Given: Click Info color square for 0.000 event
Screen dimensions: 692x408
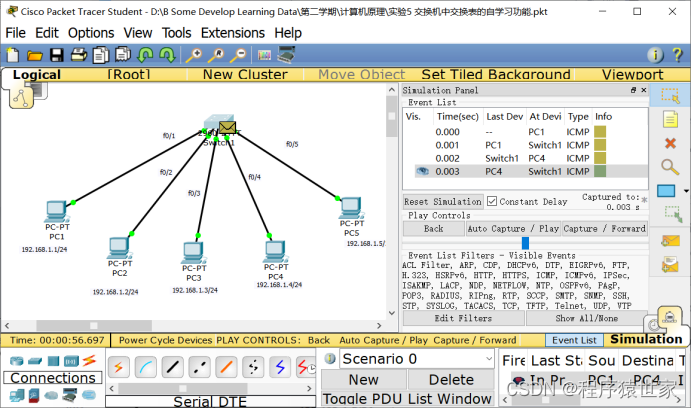Looking at the screenshot, I should [600, 132].
